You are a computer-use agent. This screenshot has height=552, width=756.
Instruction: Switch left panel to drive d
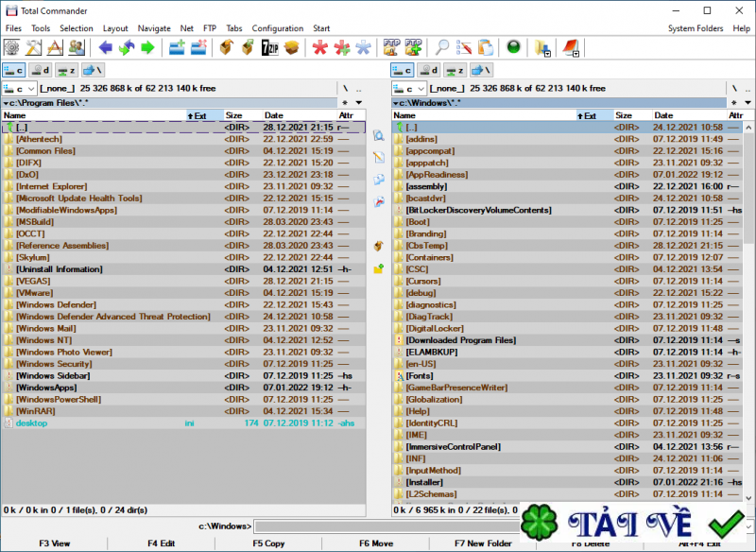(x=41, y=70)
